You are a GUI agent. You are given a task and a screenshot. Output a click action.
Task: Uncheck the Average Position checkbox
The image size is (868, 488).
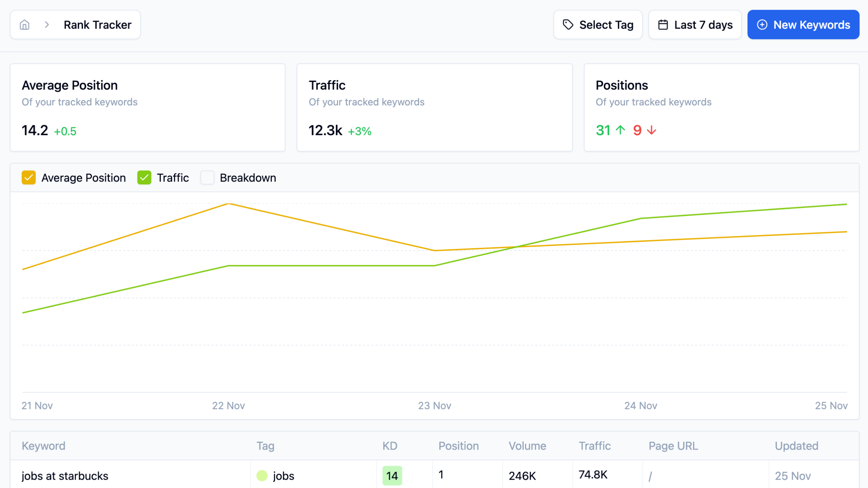(29, 178)
